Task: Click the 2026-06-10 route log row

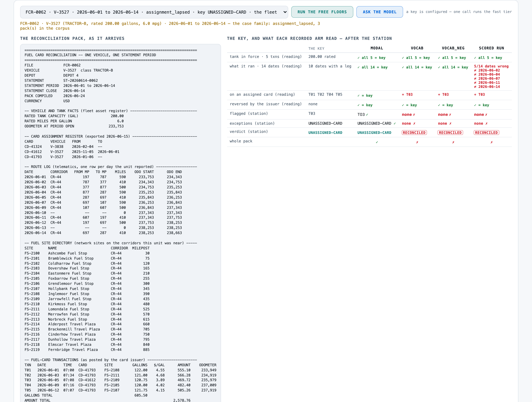Action: click(103, 213)
